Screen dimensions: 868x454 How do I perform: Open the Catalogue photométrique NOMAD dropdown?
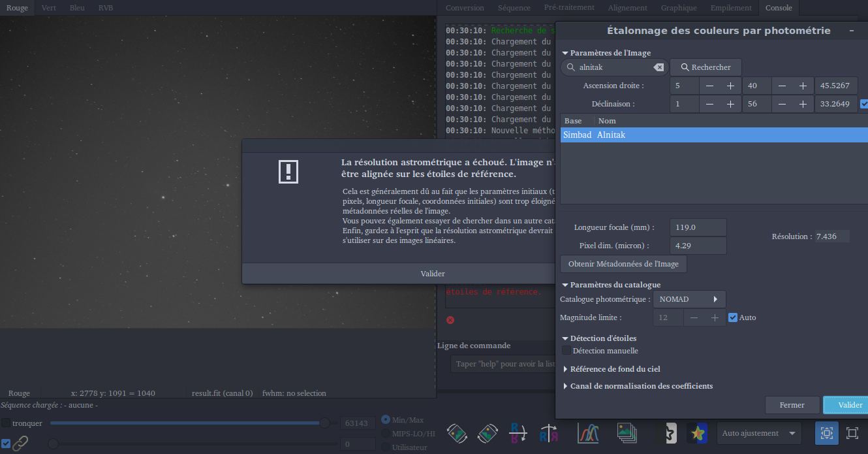[689, 299]
